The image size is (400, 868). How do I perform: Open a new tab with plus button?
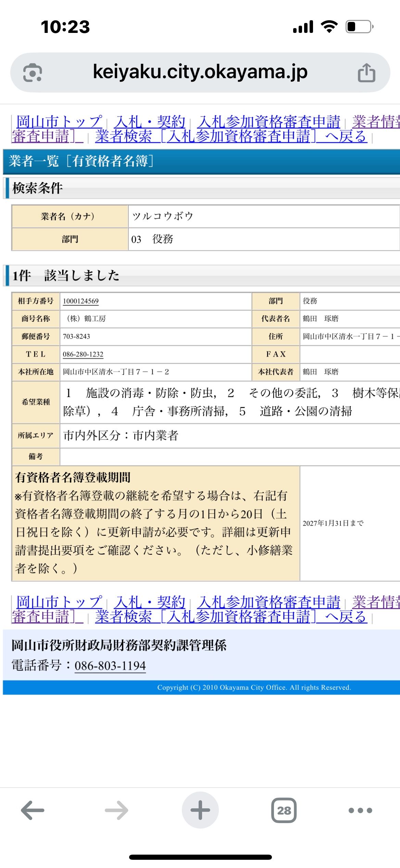click(200, 810)
